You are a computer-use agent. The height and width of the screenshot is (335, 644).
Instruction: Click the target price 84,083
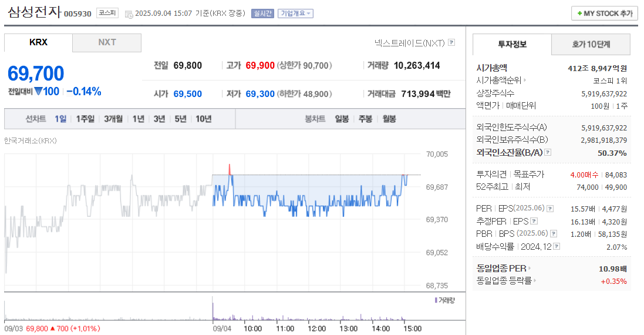coord(616,175)
